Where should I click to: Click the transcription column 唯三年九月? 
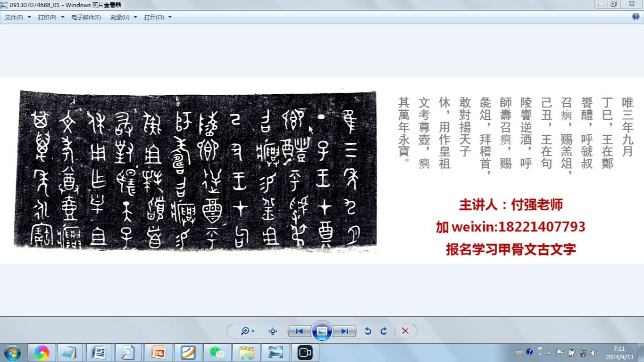[x=627, y=127]
